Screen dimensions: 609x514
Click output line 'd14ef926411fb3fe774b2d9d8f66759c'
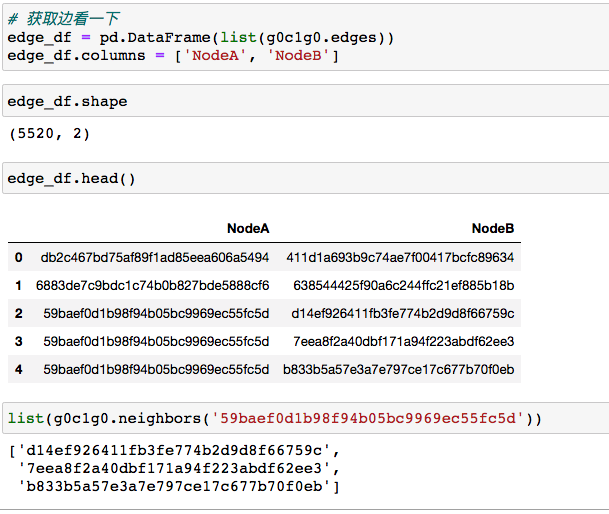click(x=174, y=450)
